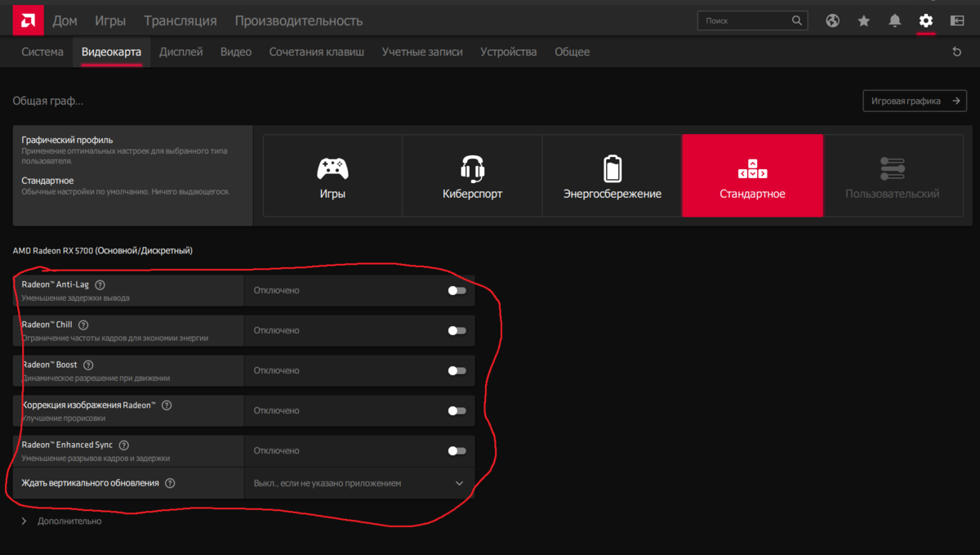Screen dimensions: 980x555
Task: Open the Игры top menu
Action: click(x=110, y=20)
